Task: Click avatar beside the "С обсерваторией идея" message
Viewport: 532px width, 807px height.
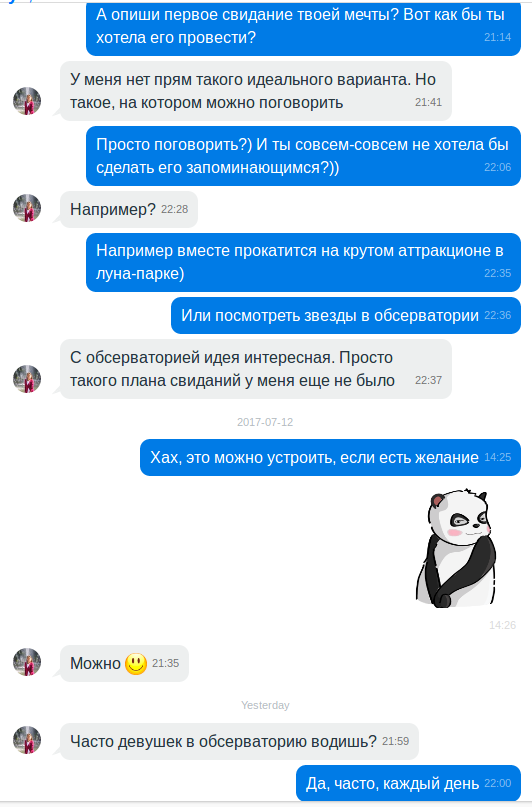Action: 27,379
